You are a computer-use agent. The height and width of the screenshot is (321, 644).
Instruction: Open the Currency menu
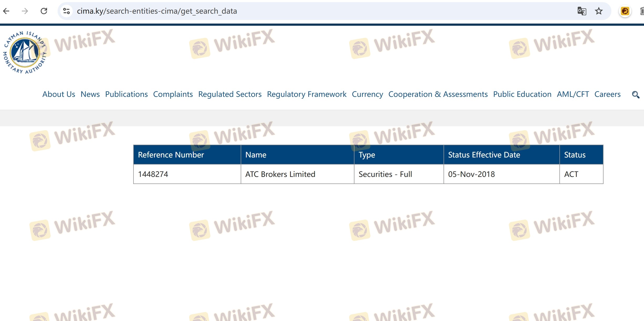pyautogui.click(x=367, y=94)
